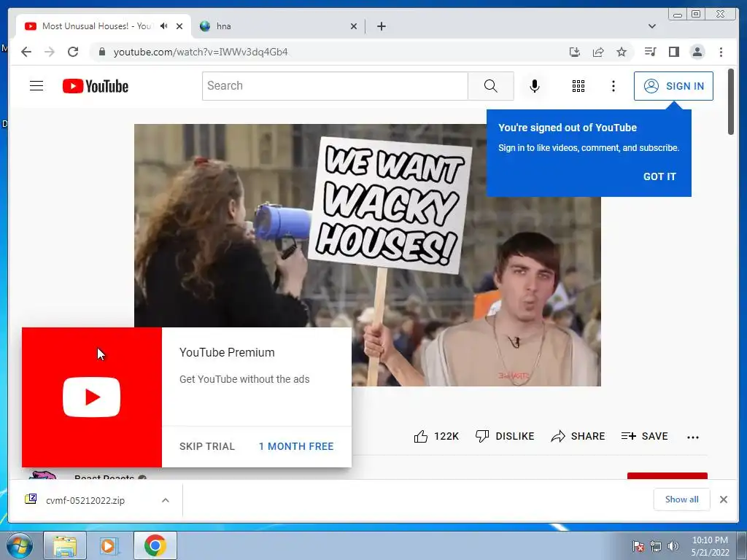The image size is (747, 560).
Task: Reload the YouTube page
Action: click(73, 52)
